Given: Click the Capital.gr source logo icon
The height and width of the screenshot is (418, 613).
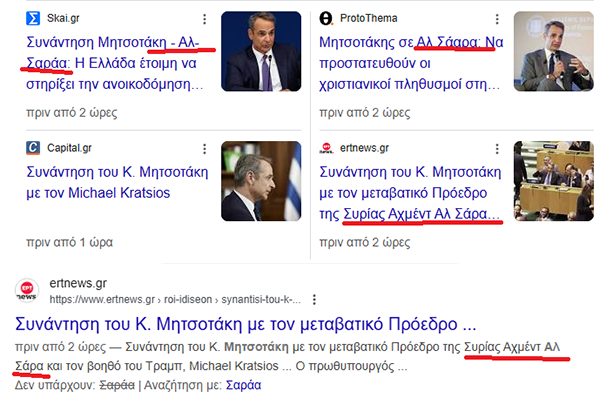Looking at the screenshot, I should [33, 148].
